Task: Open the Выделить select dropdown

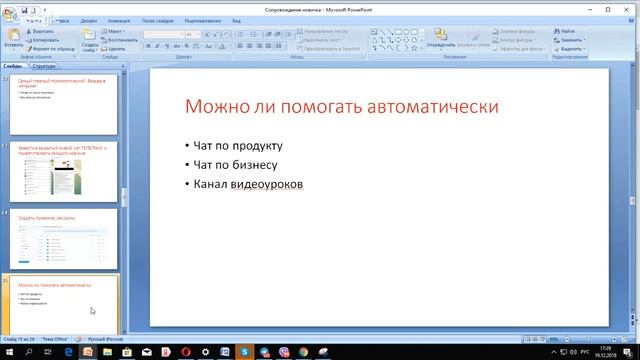Action: tap(570, 49)
